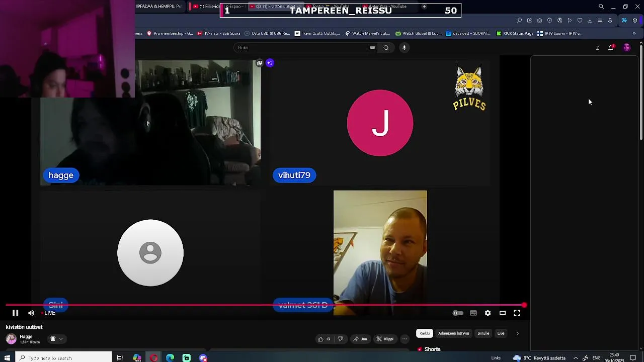Select the Aiheeseen liittyviä filter chip
This screenshot has height=362, width=644.
(453, 333)
